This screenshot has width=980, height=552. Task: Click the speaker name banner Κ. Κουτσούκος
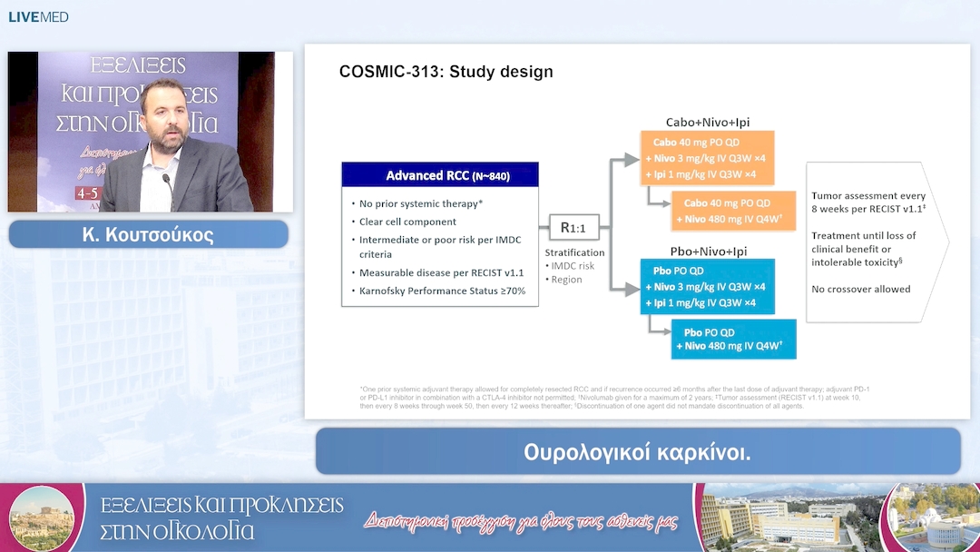[148, 235]
